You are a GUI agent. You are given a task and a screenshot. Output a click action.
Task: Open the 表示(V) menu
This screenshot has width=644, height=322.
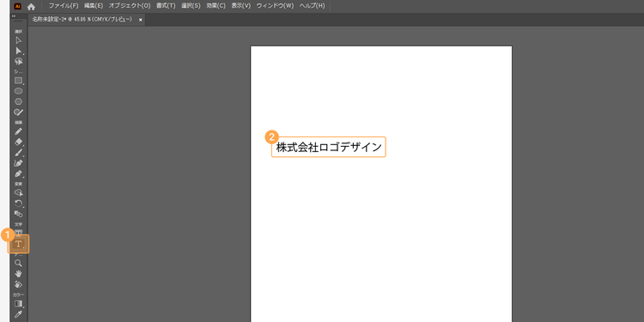coord(241,6)
